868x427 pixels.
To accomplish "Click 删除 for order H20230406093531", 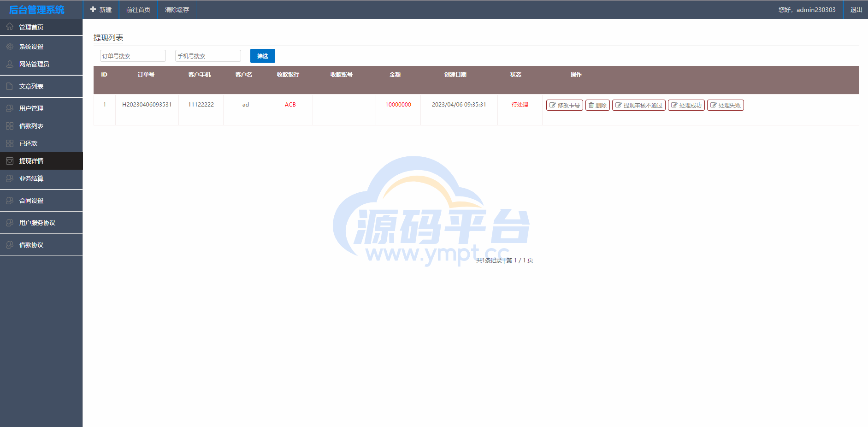I will click(597, 105).
